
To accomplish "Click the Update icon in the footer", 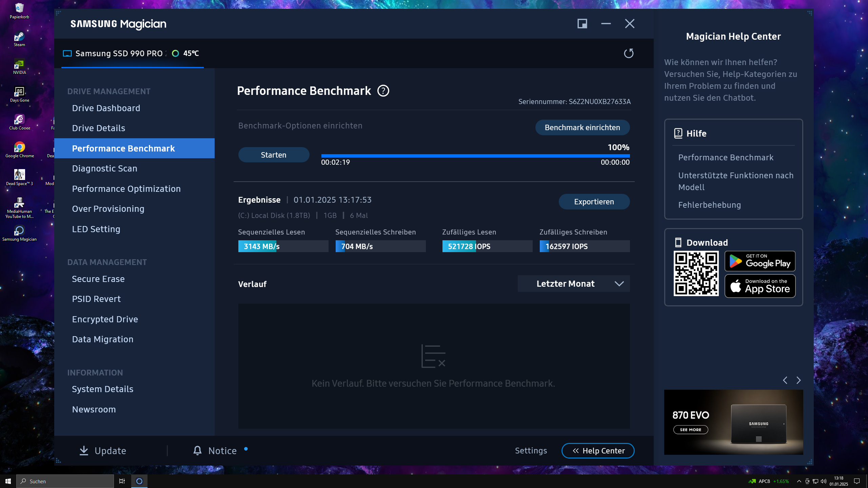I will [x=83, y=451].
